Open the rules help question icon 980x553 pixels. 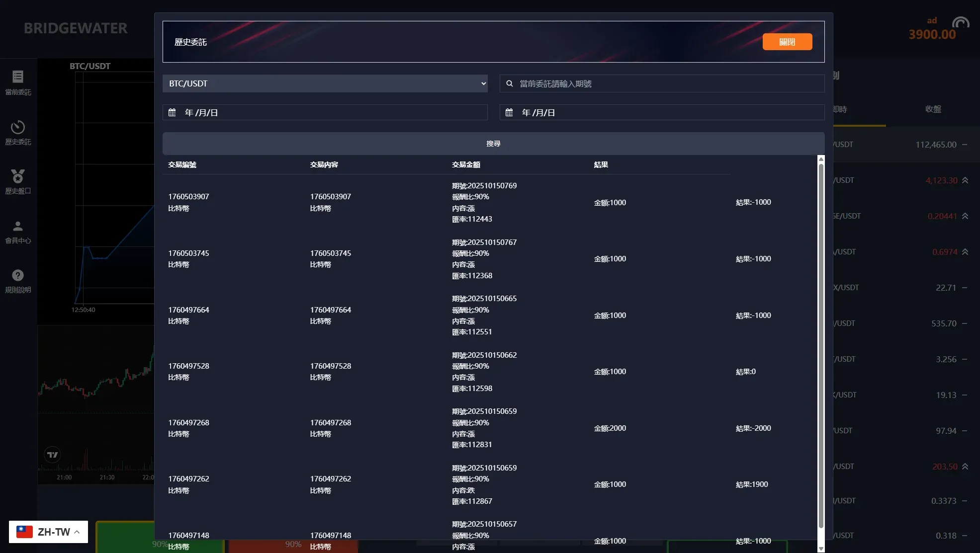point(18,275)
